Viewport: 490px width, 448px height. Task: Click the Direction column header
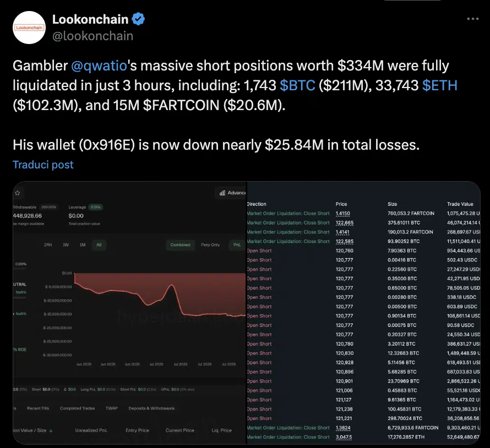(257, 204)
